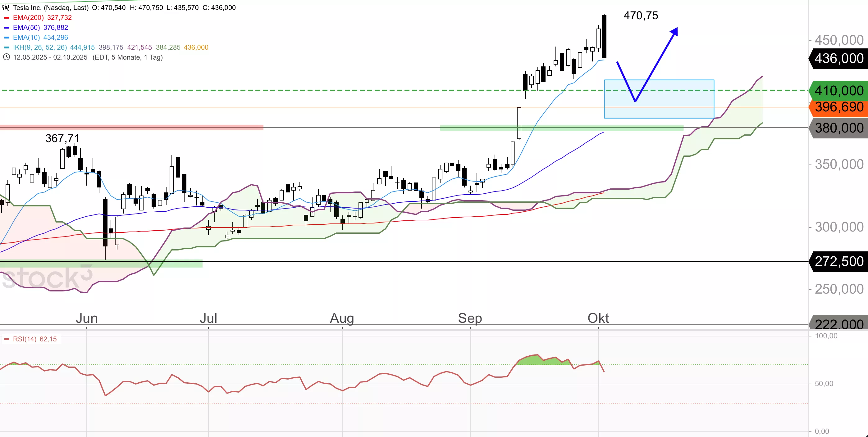
Task: Select the IKH(9, 26, 52, 26) indicator label
Action: pos(40,47)
